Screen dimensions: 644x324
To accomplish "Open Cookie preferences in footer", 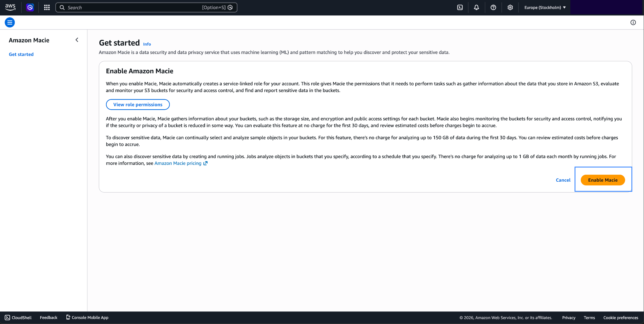I will [x=621, y=318].
